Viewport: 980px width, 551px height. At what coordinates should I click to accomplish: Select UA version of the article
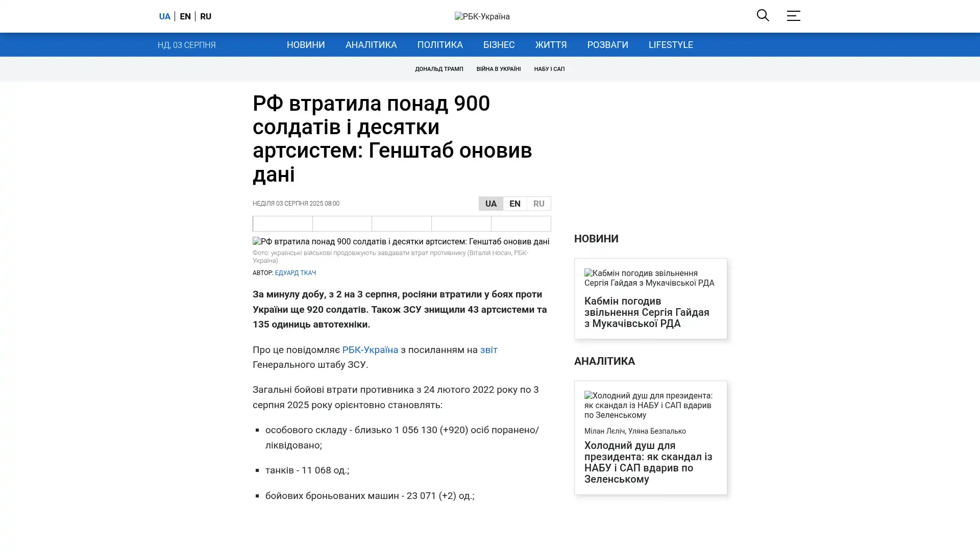click(491, 204)
